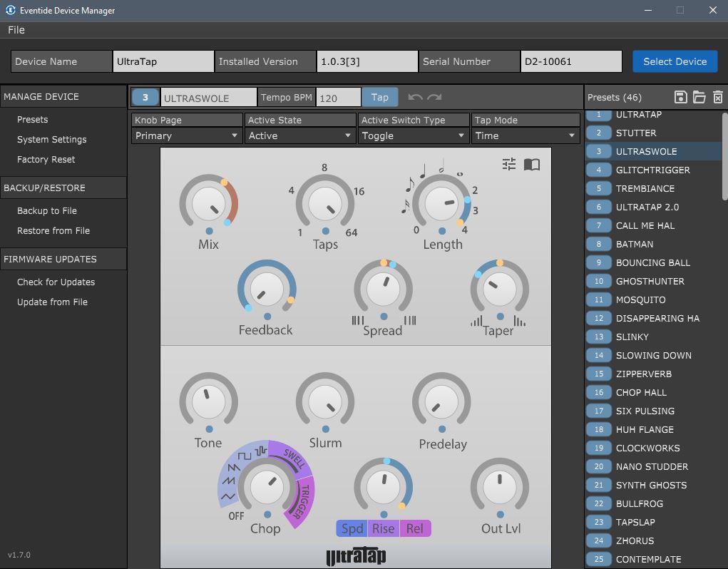Choose Backup to File
Screen dimensions: 728x569
(47, 211)
